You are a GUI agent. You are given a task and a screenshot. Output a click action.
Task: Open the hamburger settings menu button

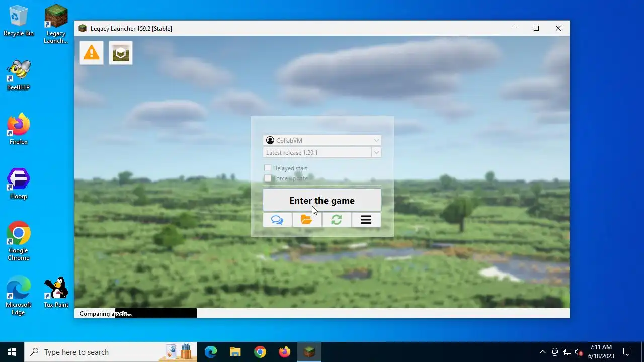point(366,220)
